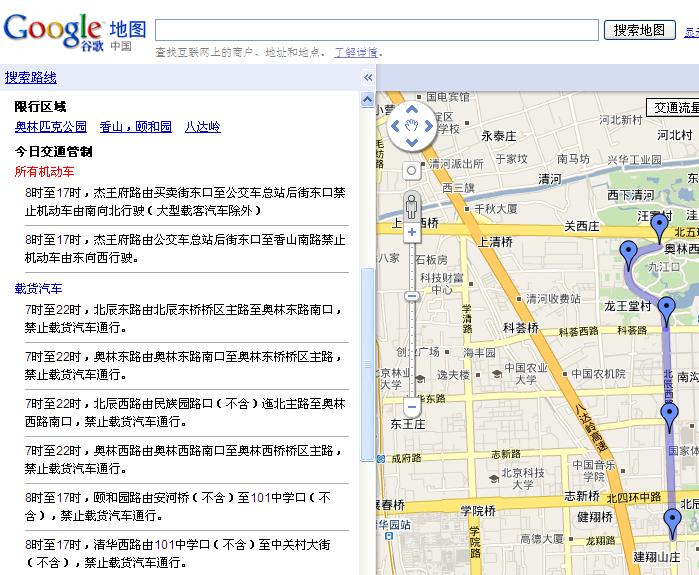Click the Google 地图 logo
The image size is (699, 575).
pos(75,33)
